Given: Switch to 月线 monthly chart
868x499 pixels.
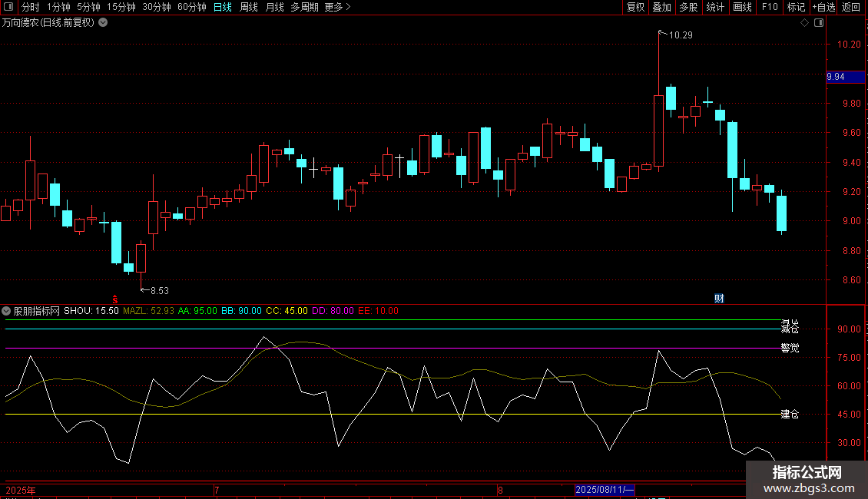Looking at the screenshot, I should [274, 7].
